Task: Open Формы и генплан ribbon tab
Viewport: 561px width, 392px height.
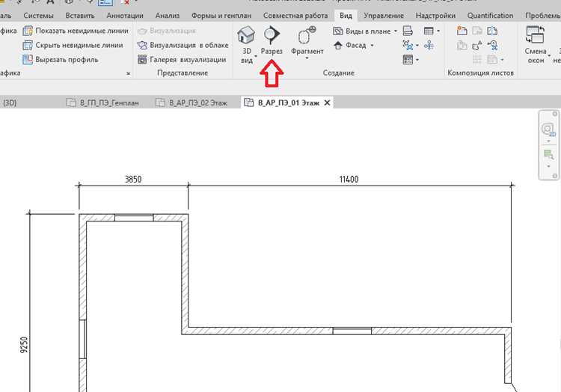Action: point(221,16)
